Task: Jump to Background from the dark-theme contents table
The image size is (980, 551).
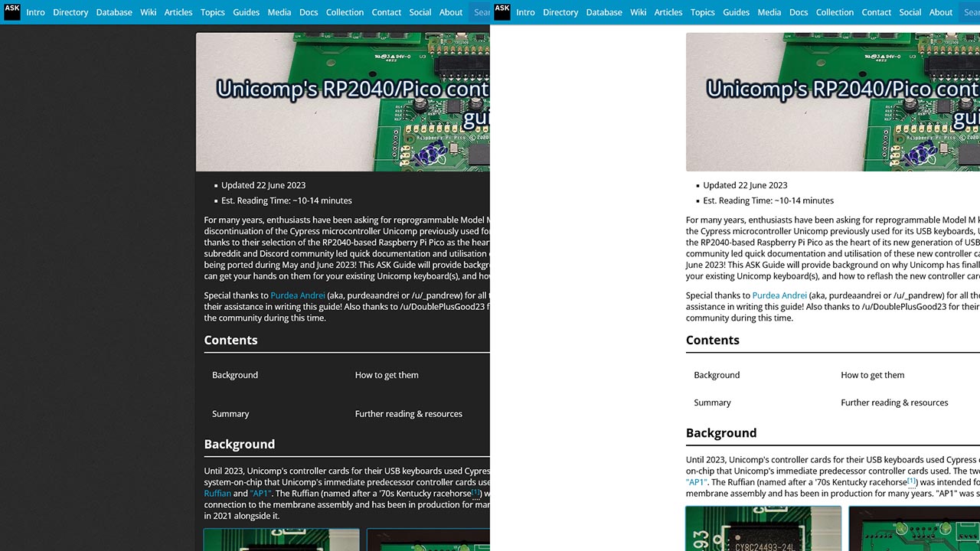Action: (x=235, y=375)
